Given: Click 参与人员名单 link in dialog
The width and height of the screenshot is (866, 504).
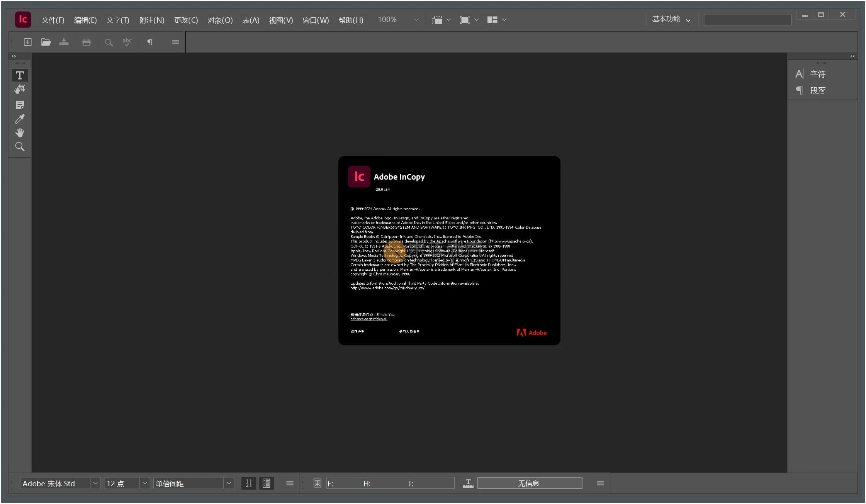Looking at the screenshot, I should click(409, 331).
